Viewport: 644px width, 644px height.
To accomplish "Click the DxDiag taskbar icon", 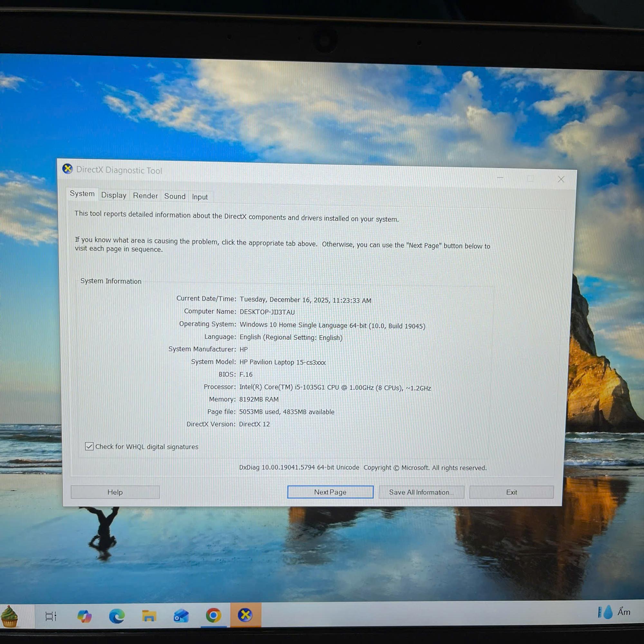I will click(x=245, y=615).
